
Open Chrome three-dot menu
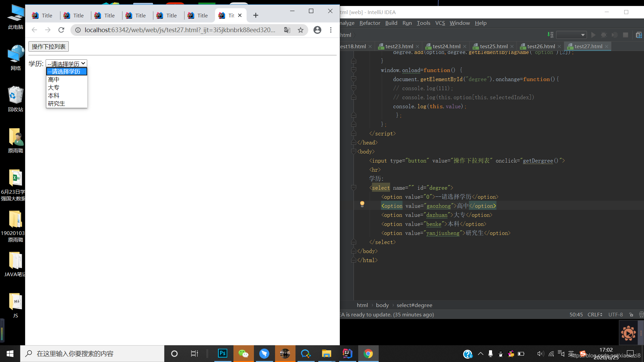pos(331,30)
